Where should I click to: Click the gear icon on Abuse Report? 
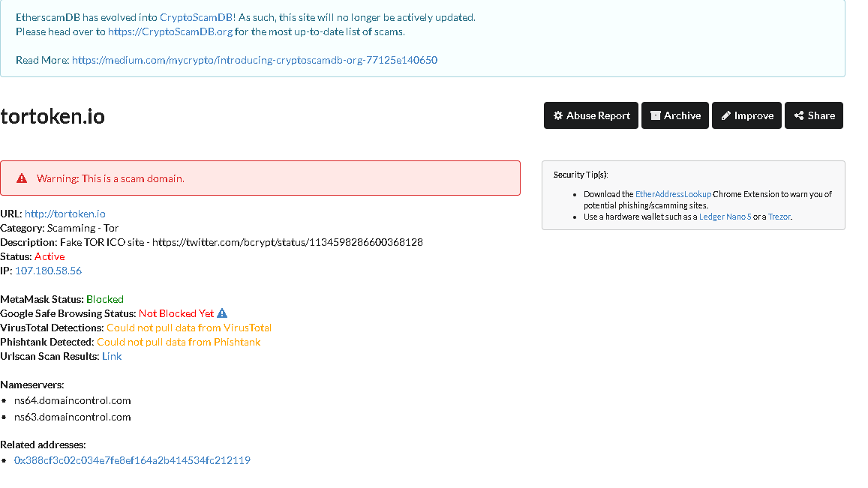coord(558,115)
